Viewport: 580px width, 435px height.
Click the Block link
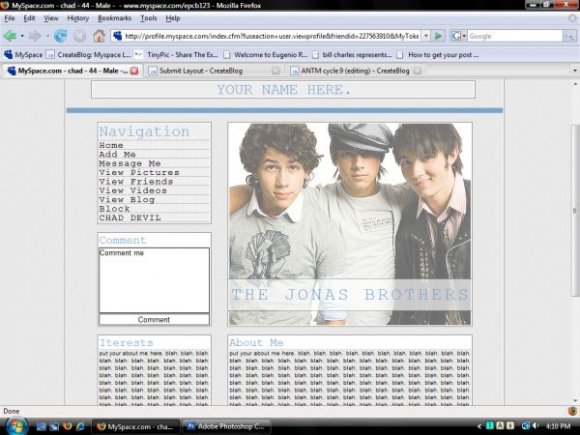[114, 209]
